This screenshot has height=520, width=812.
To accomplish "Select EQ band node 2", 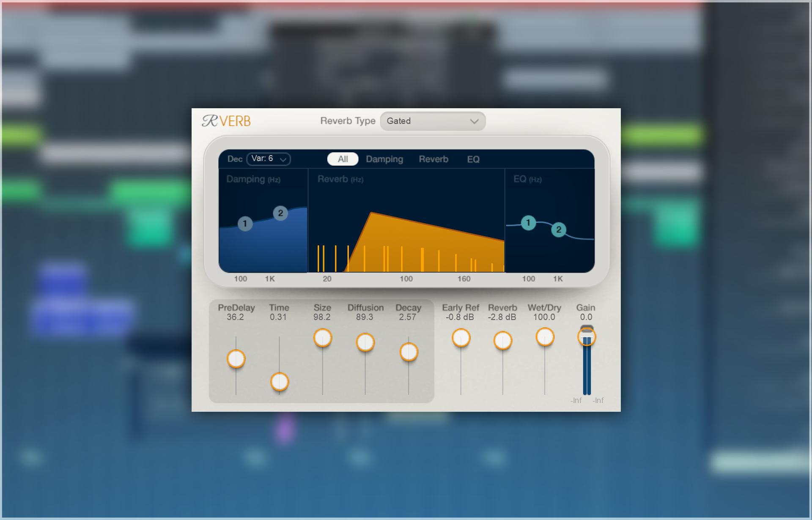I will pos(559,230).
